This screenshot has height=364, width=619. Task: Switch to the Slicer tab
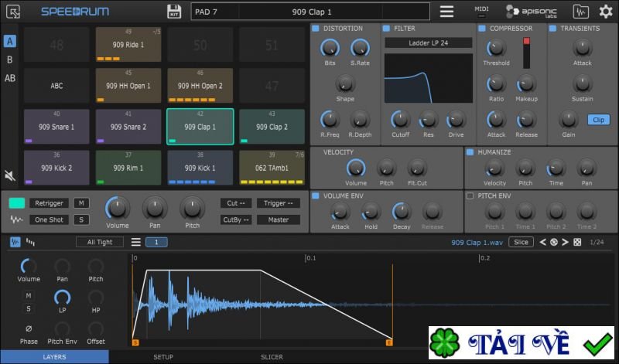[272, 357]
